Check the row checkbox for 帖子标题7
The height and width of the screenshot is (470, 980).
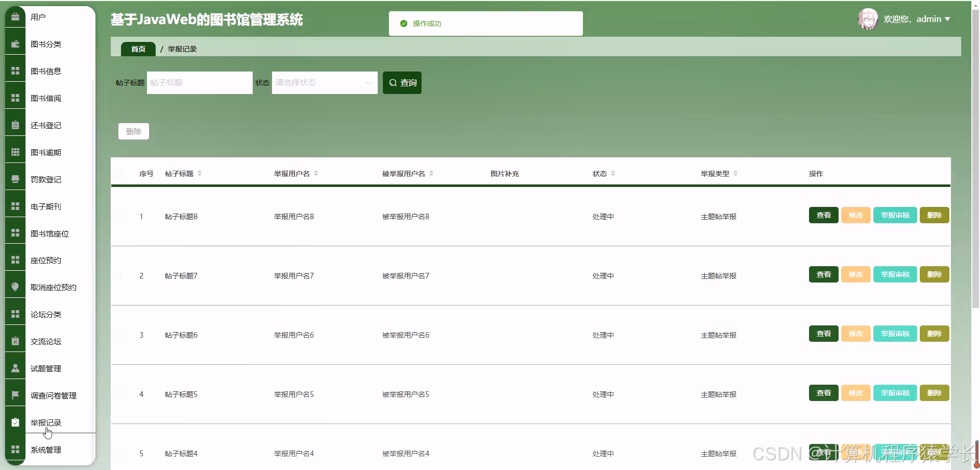[x=117, y=276]
